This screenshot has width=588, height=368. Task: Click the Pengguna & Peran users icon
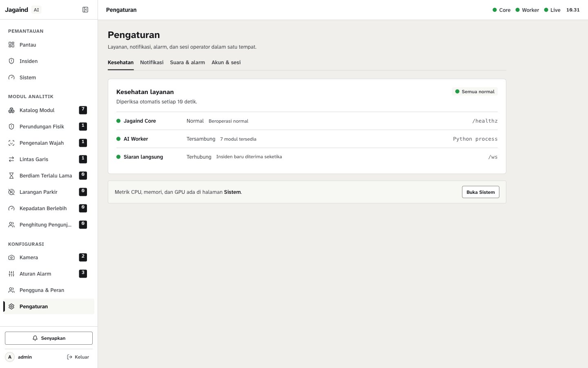(11, 290)
